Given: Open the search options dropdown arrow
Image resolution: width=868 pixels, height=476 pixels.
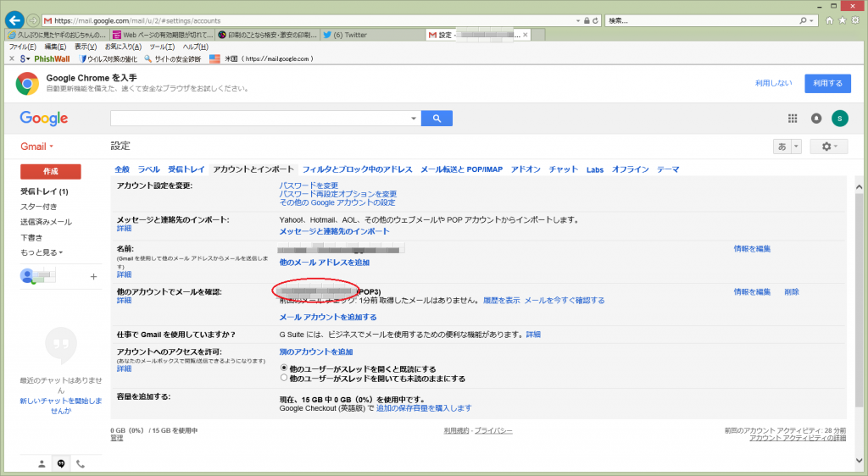Looking at the screenshot, I should pos(414,119).
